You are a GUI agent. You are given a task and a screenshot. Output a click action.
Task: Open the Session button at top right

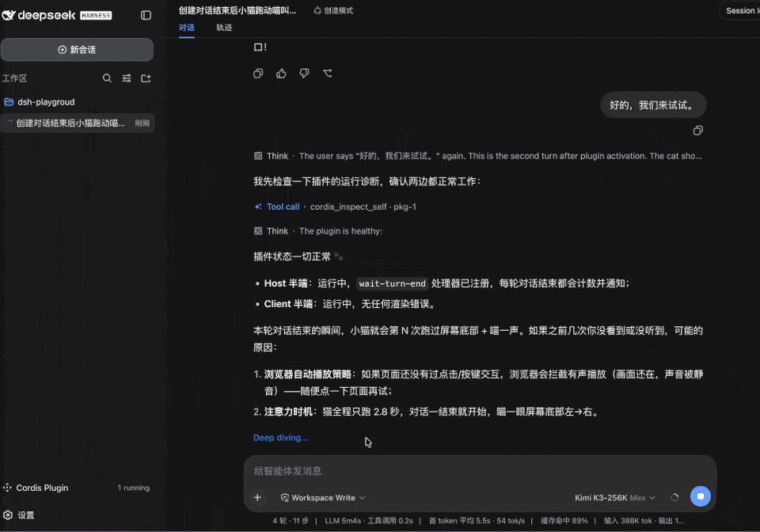pyautogui.click(x=742, y=10)
